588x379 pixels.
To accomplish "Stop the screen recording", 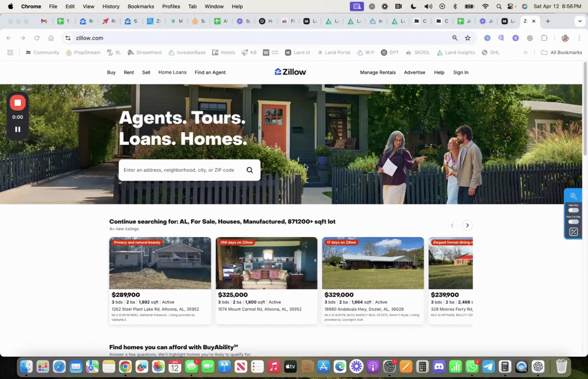I will 18,102.
